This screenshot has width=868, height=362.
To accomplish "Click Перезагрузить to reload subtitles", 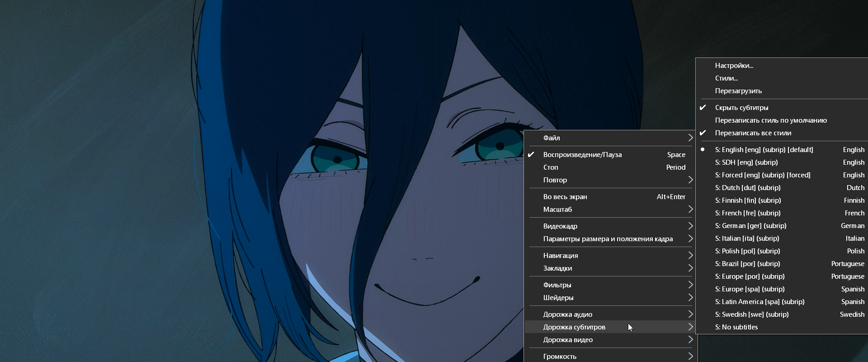I will pos(782,91).
